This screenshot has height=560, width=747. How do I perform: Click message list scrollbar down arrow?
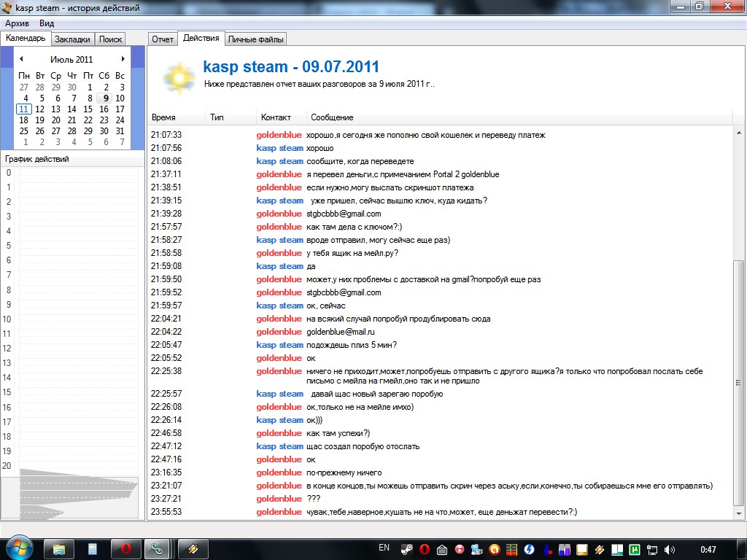click(x=738, y=513)
